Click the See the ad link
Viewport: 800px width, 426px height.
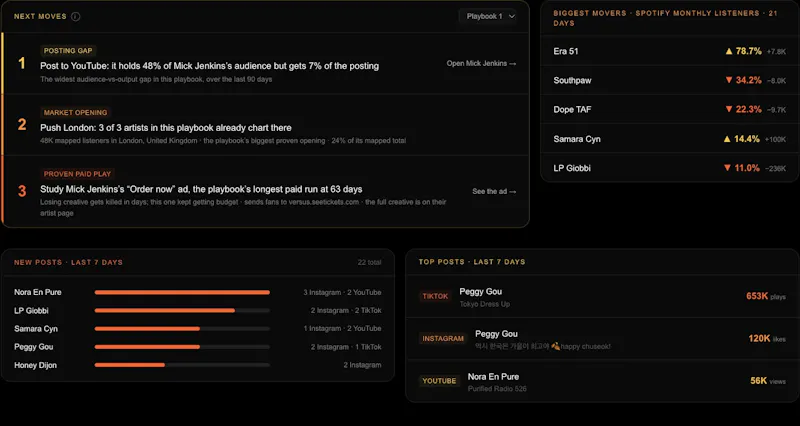tap(494, 191)
